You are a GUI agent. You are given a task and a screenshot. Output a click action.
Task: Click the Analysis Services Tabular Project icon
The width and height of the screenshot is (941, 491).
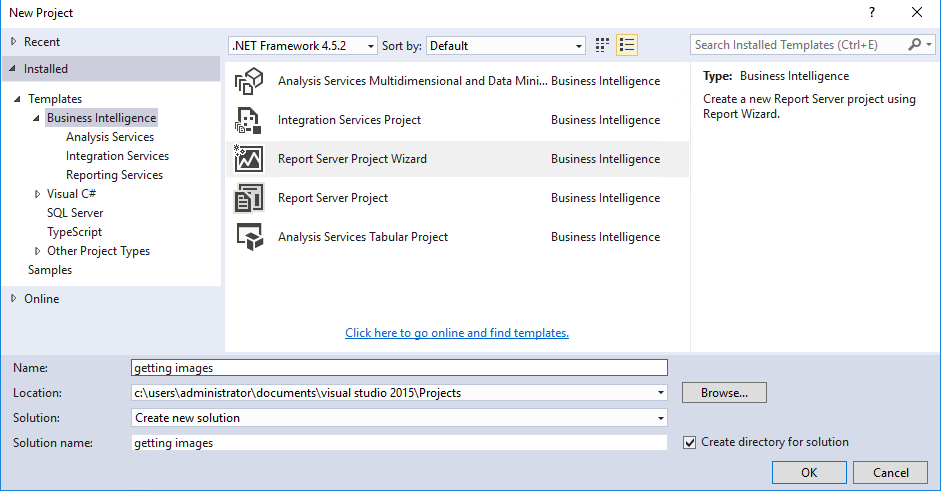pos(248,237)
